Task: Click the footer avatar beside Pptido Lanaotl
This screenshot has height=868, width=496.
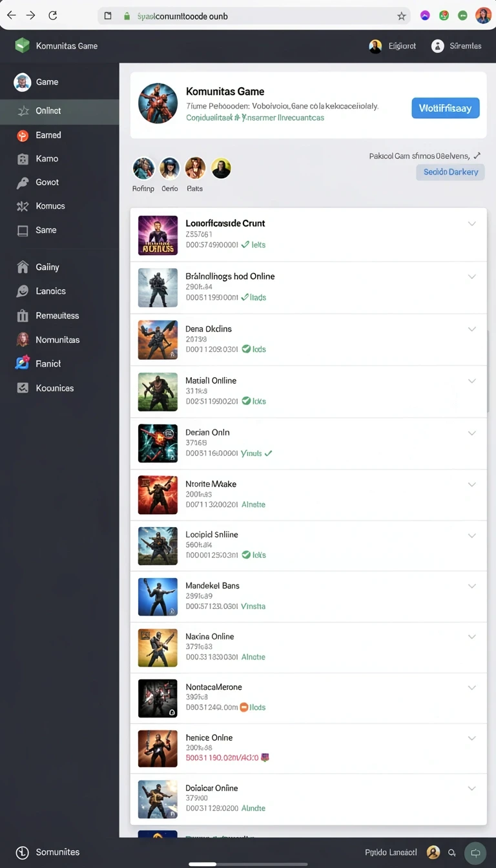Action: point(433,852)
